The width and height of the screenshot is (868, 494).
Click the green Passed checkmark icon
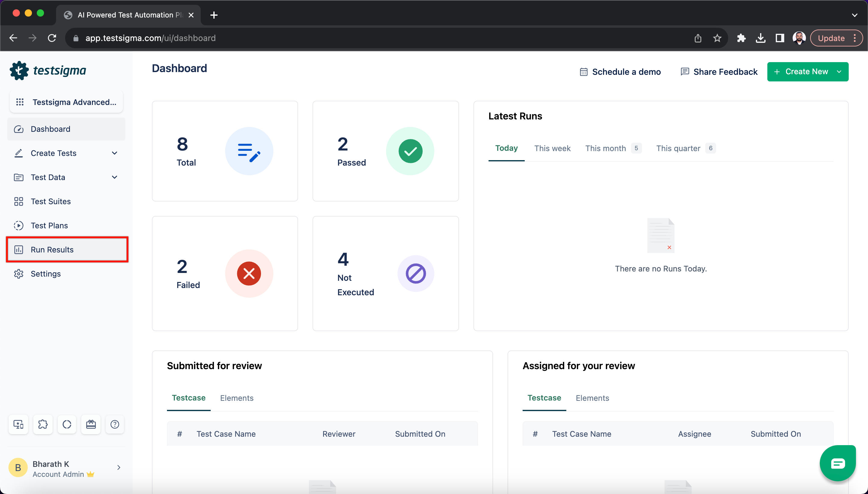(410, 151)
